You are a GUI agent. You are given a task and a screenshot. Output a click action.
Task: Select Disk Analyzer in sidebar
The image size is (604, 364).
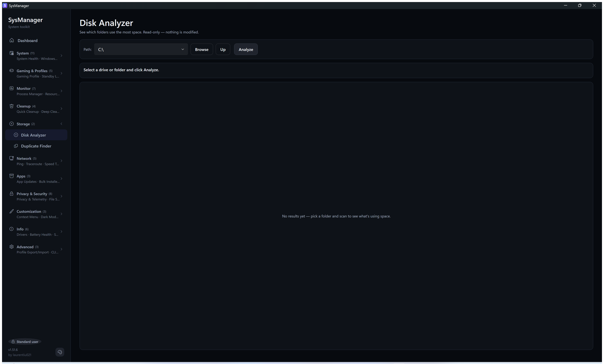pyautogui.click(x=36, y=135)
